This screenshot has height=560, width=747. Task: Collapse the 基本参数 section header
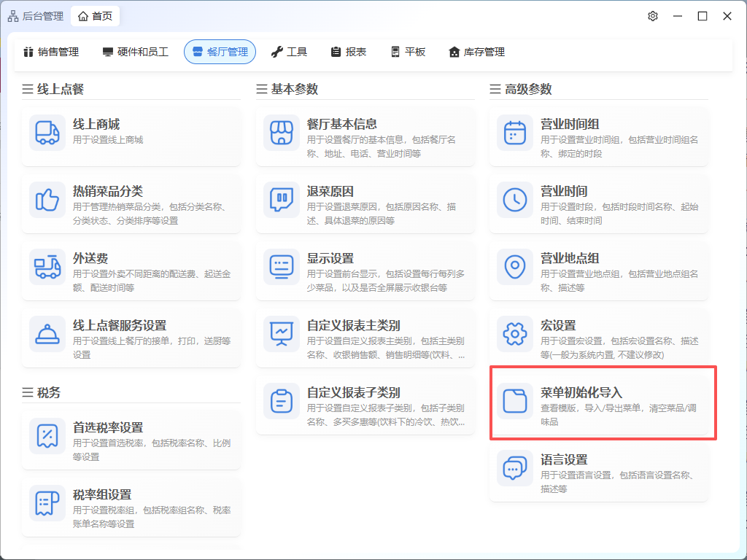(x=287, y=89)
